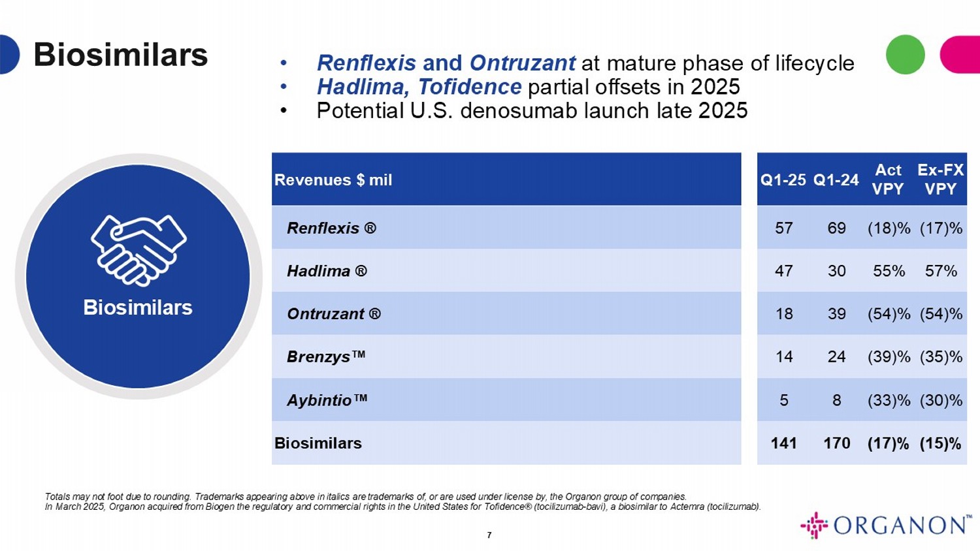Click the handshake icon in the blue circle
This screenshot has width=980, height=551.
click(139, 251)
